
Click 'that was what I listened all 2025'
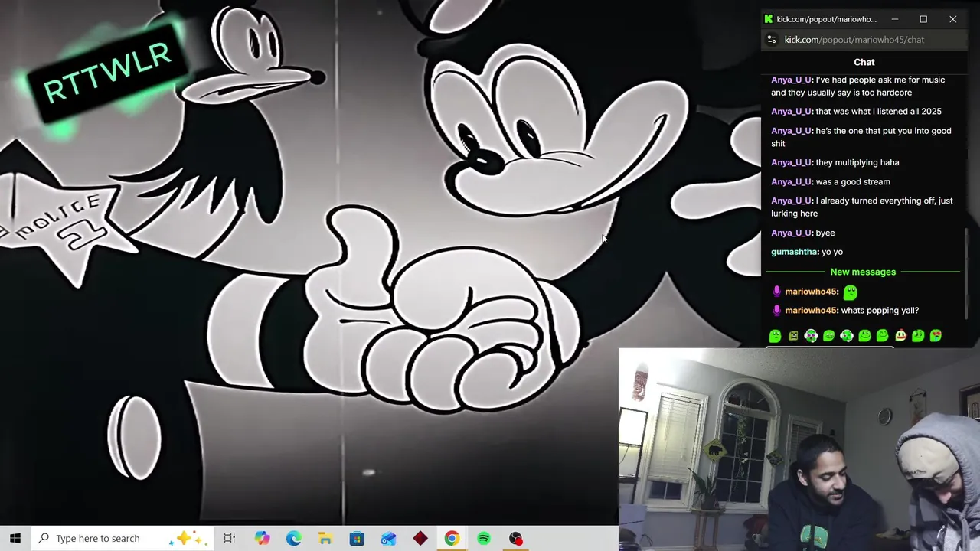879,112
